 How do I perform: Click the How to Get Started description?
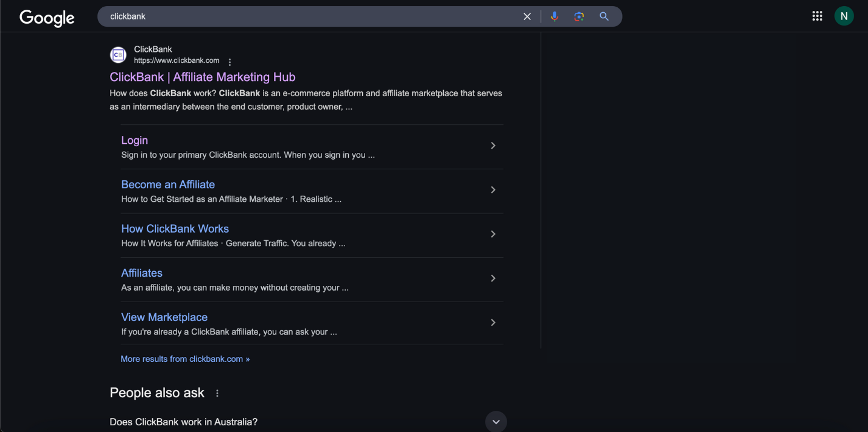pyautogui.click(x=231, y=199)
